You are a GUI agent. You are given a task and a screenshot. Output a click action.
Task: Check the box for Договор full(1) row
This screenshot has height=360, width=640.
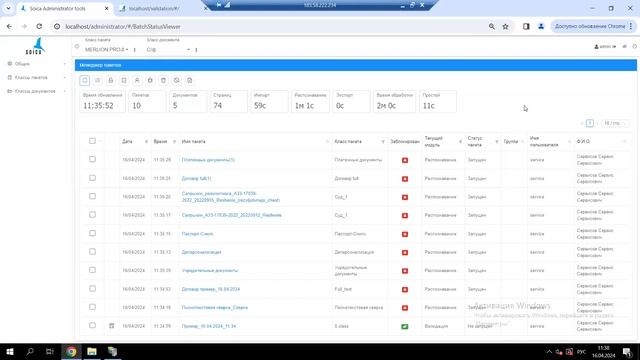pos(92,178)
